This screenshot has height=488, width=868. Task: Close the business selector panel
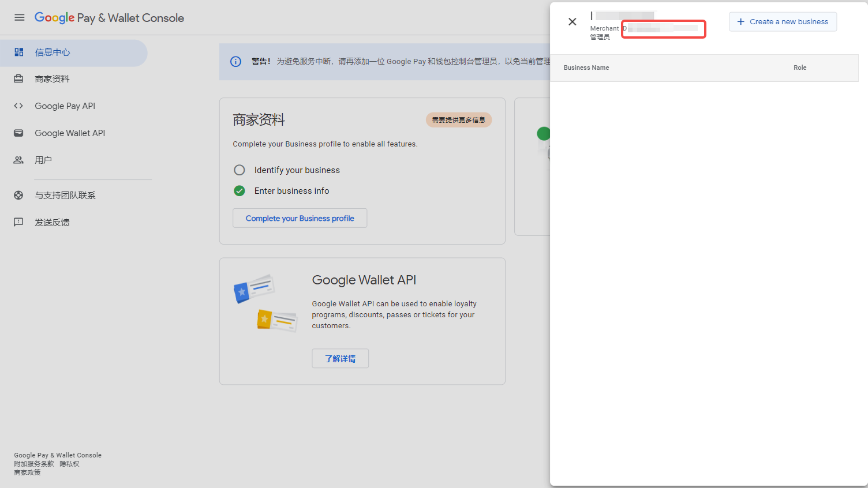(x=573, y=22)
